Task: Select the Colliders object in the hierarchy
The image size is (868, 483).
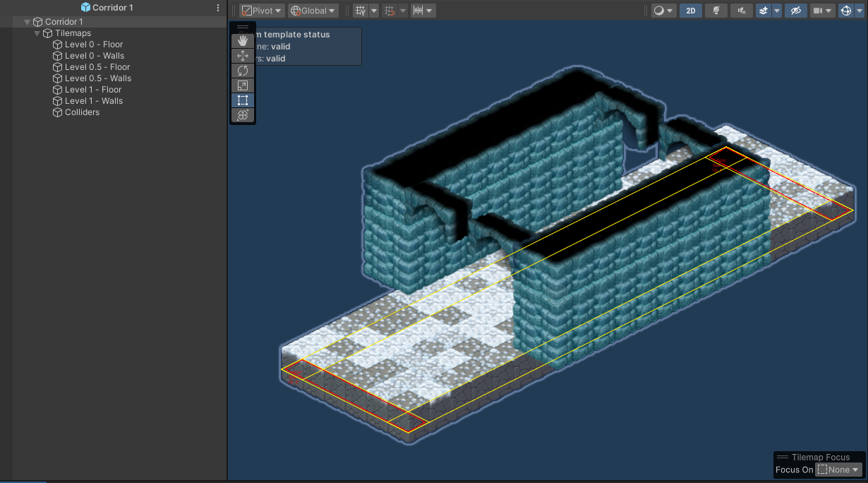Action: click(x=83, y=112)
